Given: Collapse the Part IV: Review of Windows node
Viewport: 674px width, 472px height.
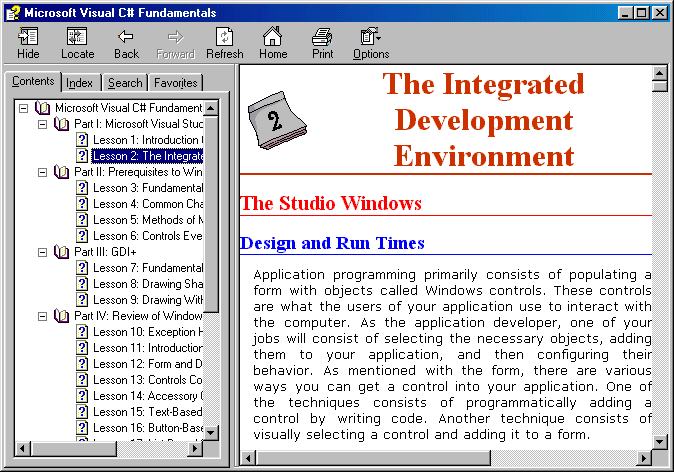Looking at the screenshot, I should pyautogui.click(x=43, y=316).
